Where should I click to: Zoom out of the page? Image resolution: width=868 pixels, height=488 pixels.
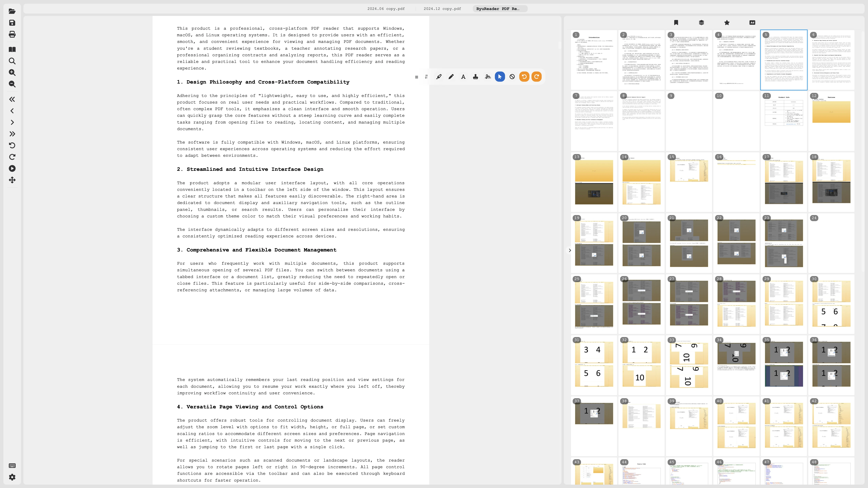pyautogui.click(x=12, y=84)
